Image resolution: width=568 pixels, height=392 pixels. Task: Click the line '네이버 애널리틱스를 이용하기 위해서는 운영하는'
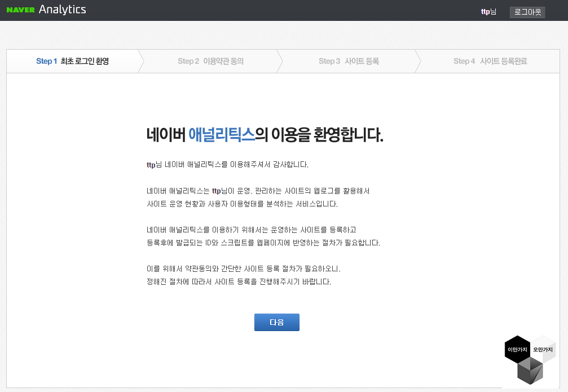pos(252,230)
